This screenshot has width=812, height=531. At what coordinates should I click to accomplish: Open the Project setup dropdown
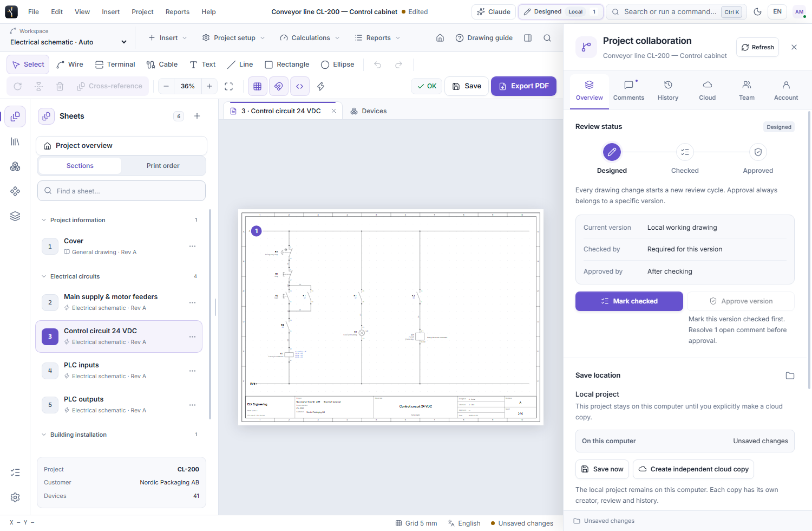pos(234,38)
